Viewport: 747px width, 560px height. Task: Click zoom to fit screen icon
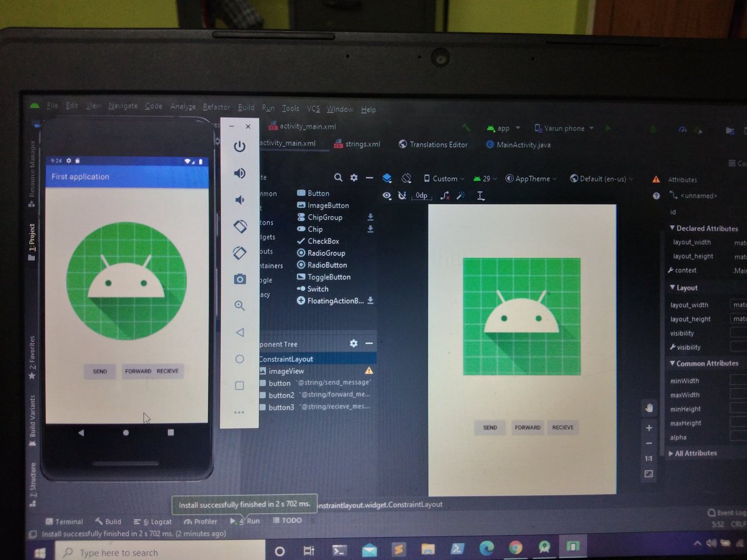pyautogui.click(x=649, y=474)
